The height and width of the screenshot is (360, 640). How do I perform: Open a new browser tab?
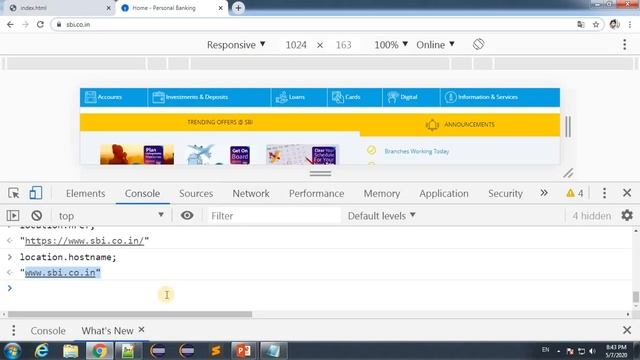238,8
